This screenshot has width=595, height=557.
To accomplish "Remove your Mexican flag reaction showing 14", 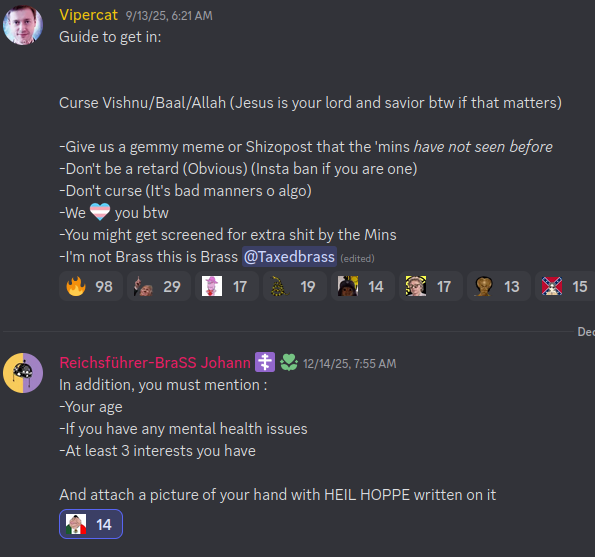I will [x=91, y=524].
